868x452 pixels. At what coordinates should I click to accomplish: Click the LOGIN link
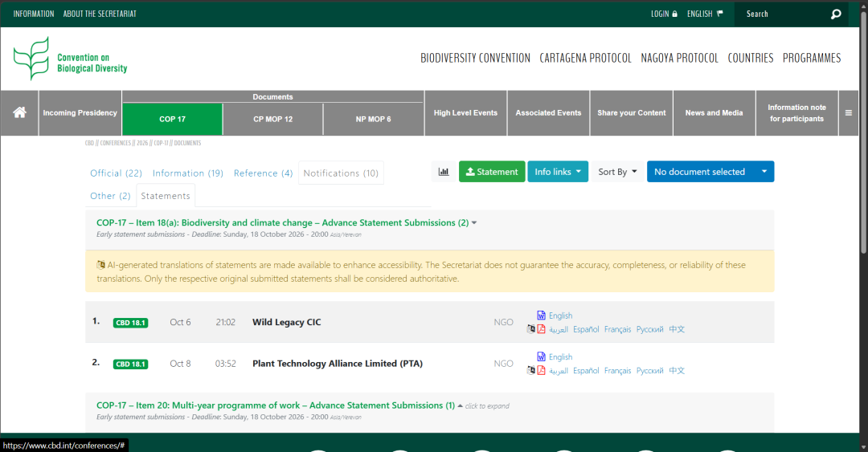click(664, 14)
